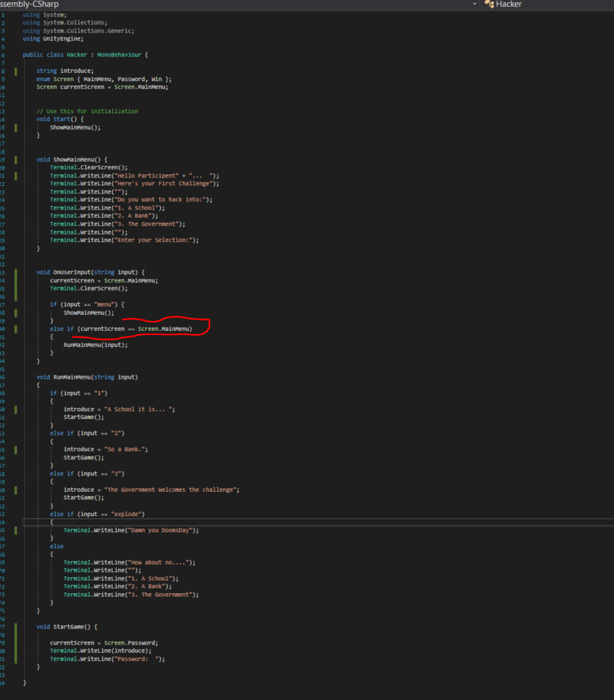
Task: Click the marker beside Terminal.WriteLine DoomsDay line
Action: tap(14, 529)
